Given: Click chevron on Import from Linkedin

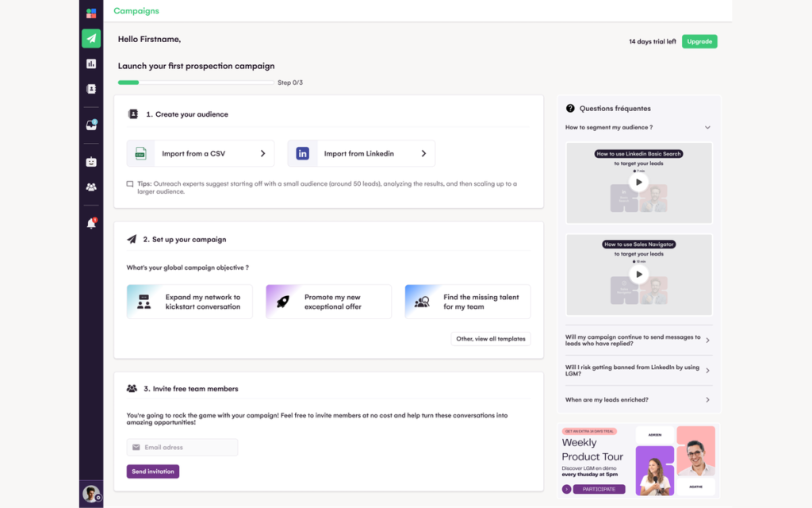Looking at the screenshot, I should pos(423,153).
